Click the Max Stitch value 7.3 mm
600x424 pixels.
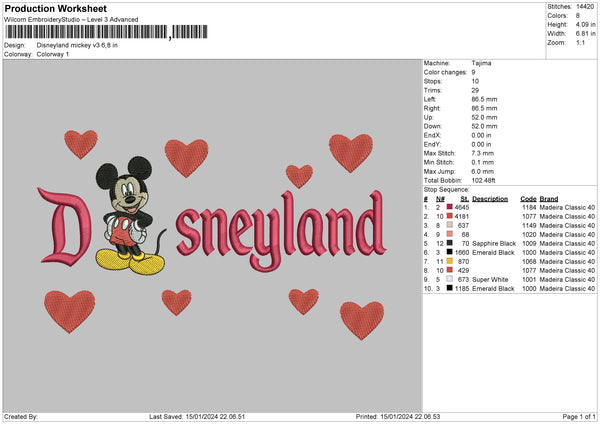(x=483, y=153)
